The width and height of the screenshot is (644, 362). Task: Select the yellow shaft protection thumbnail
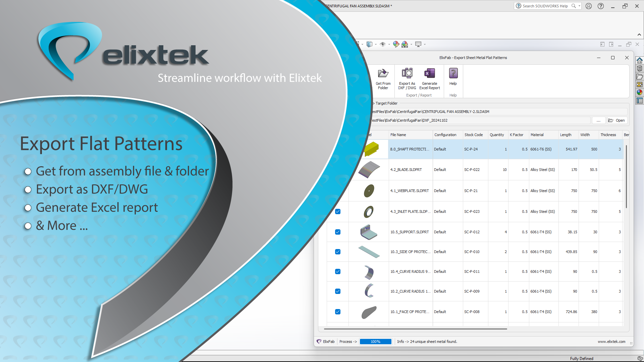pos(371,149)
